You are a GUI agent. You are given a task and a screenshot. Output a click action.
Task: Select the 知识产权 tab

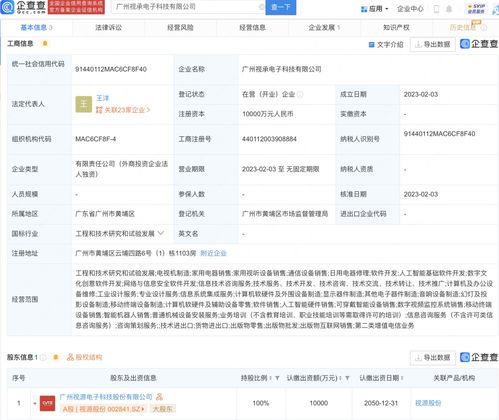396,28
